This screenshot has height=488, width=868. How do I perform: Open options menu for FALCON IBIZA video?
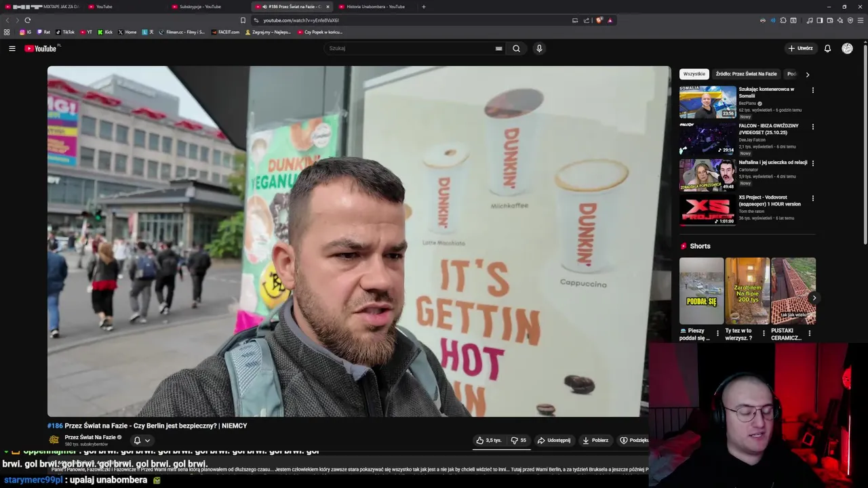tap(812, 127)
